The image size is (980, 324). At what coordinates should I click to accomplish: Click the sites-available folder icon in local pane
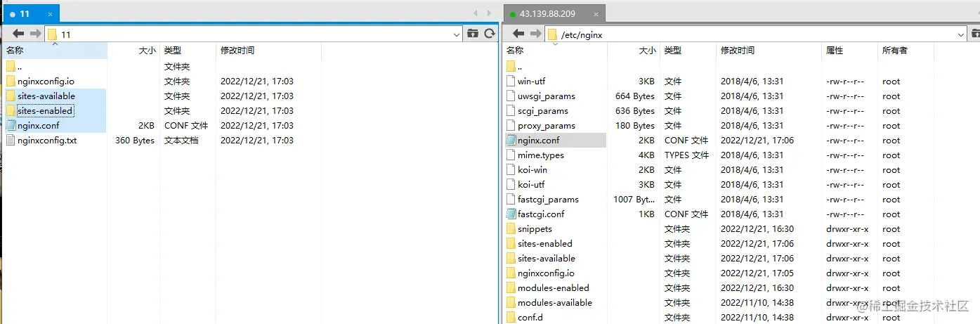pos(11,96)
